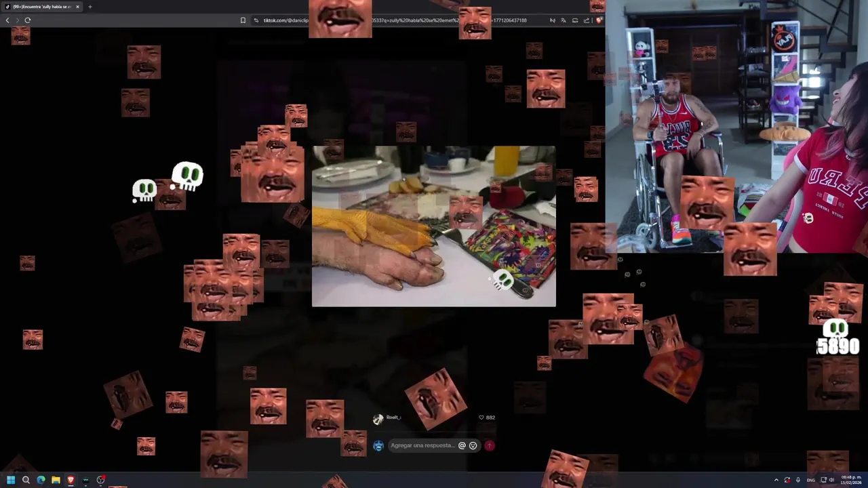Click the share icon in the address bar
Viewport: 868px width, 488px height.
[x=587, y=20]
